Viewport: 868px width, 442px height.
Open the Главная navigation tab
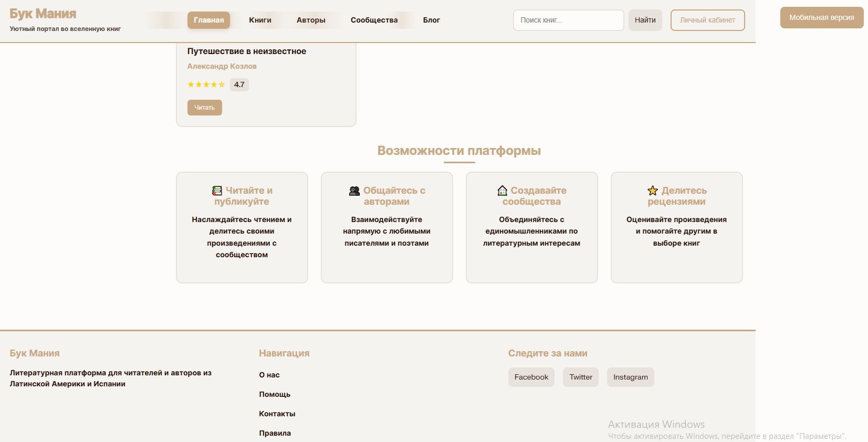tap(208, 20)
